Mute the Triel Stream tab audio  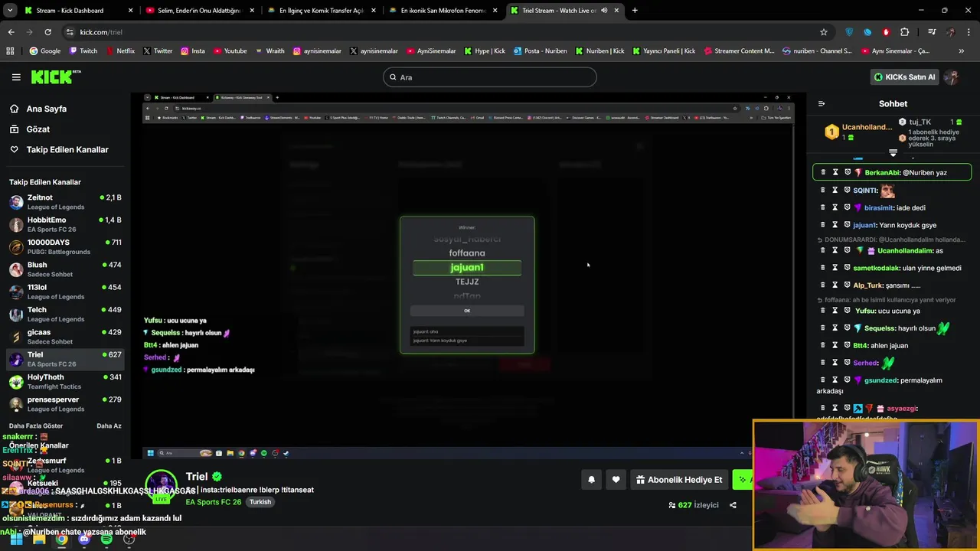tap(604, 11)
